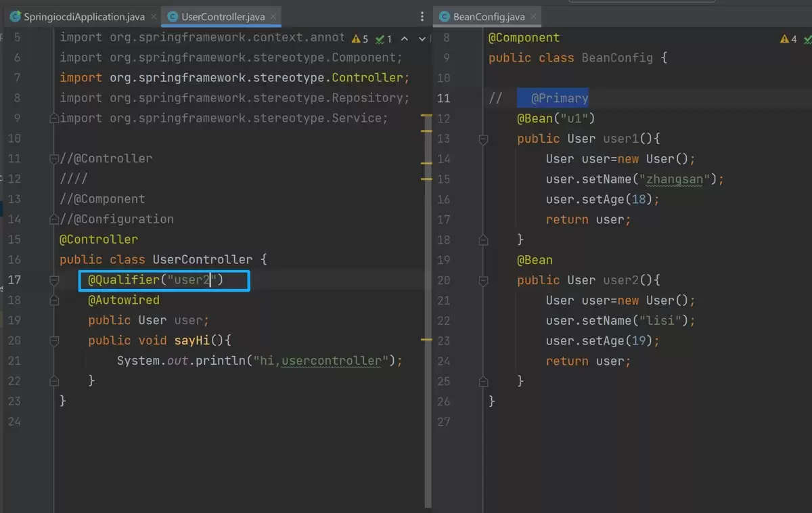This screenshot has width=812, height=513.
Task: Open the editor tabs three-dot options menu
Action: (423, 16)
